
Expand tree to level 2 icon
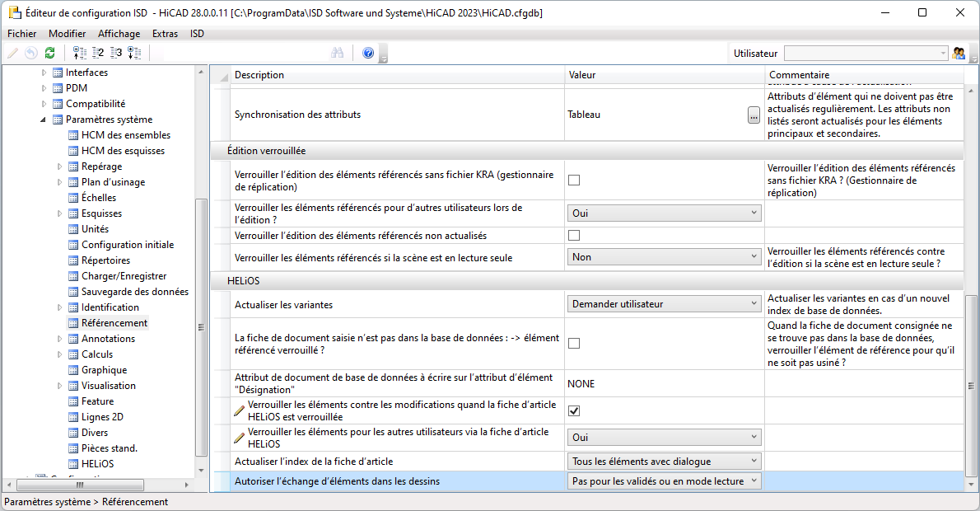[x=98, y=54]
